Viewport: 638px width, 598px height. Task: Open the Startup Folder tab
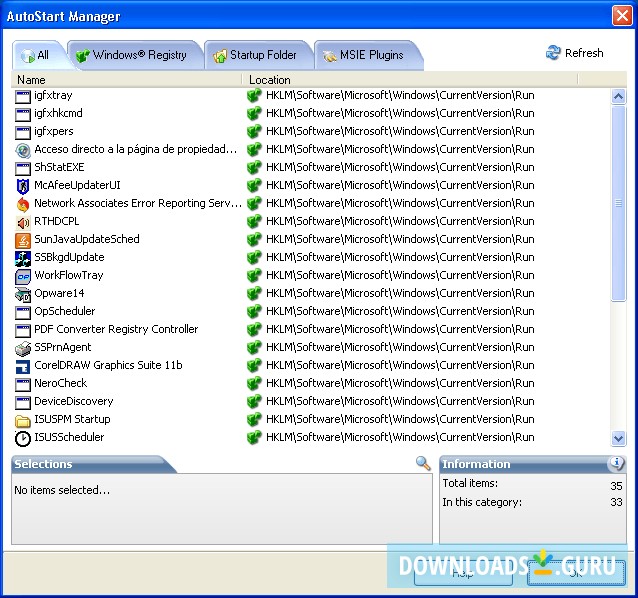(258, 55)
